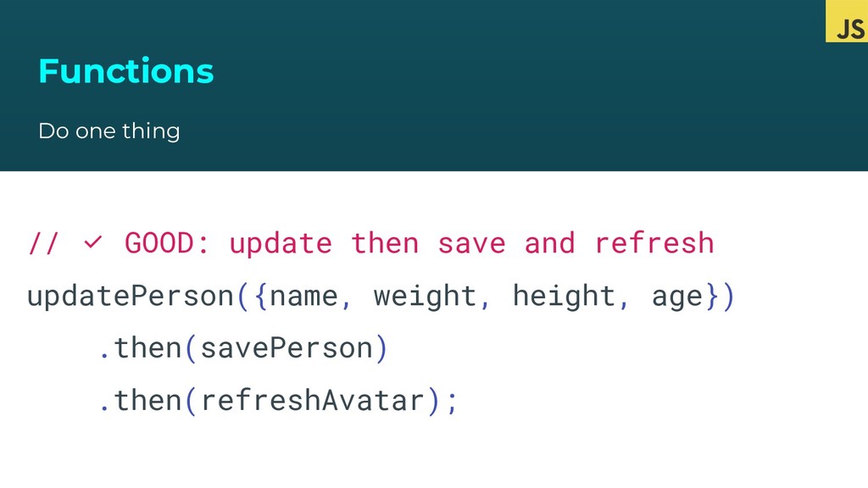Click the word 'refresh' in the comment
Screen dimensions: 868x488
click(654, 243)
